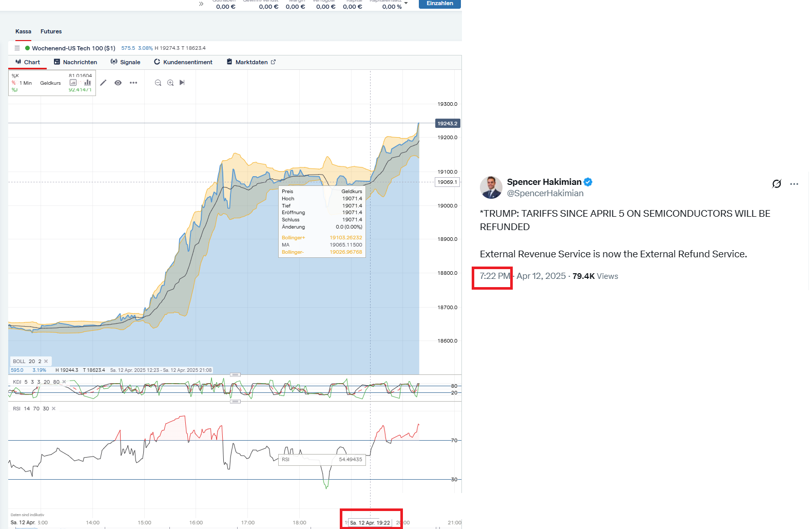Switch to the Kassa tab
Screen dimensions: 812x529
[23, 31]
